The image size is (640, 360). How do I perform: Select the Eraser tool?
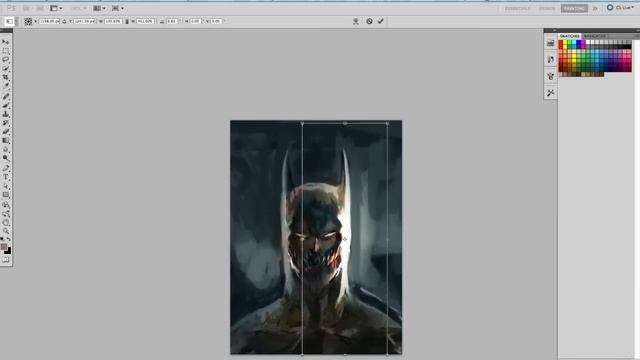click(6, 131)
